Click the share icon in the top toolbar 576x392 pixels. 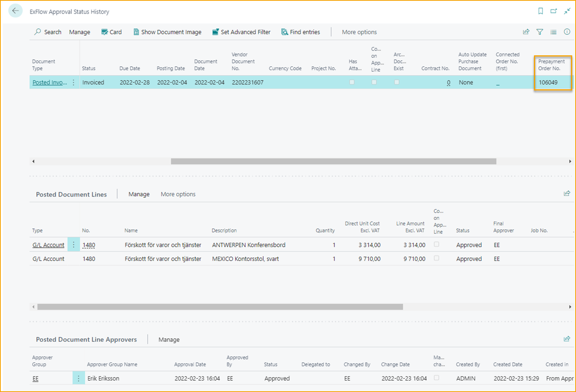click(x=526, y=32)
